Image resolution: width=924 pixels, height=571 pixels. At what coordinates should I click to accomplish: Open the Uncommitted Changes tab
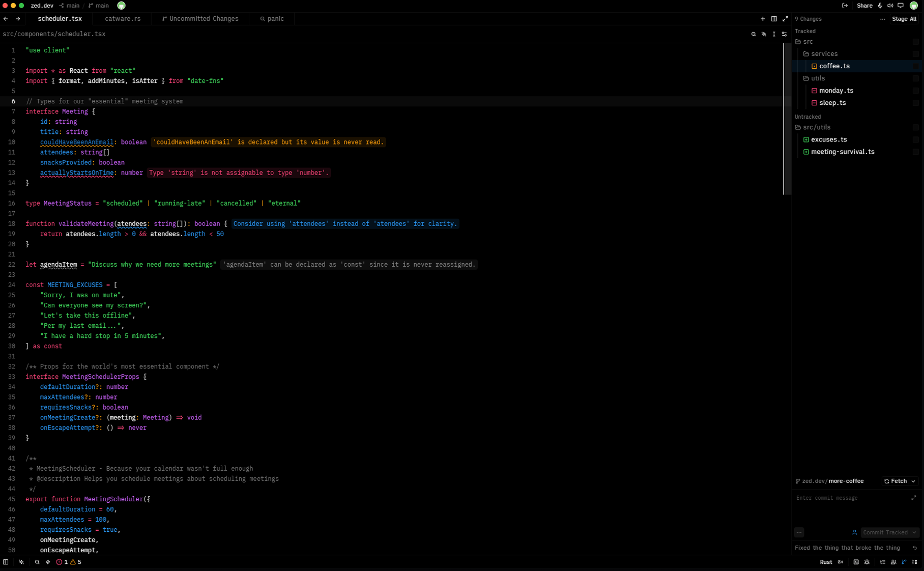tap(200, 19)
